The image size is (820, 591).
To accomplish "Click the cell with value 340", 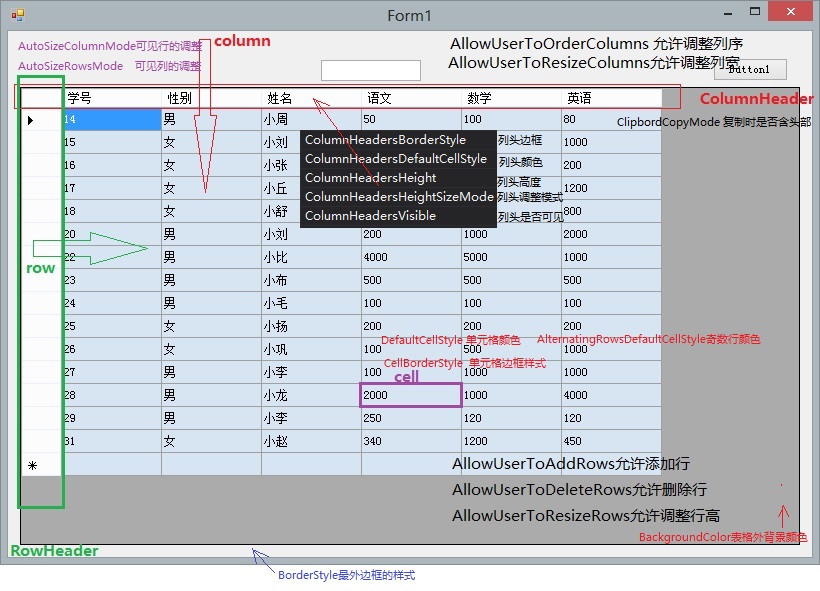I will (x=411, y=441).
